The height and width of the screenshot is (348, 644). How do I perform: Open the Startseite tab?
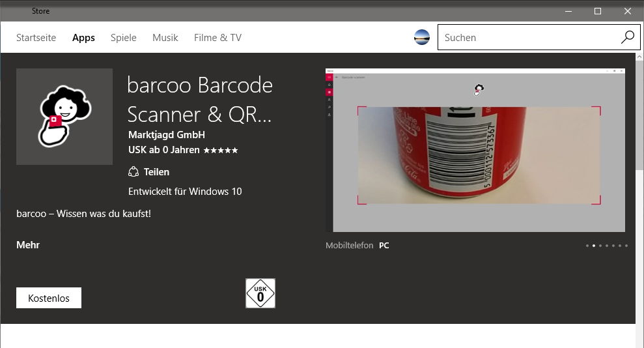point(36,37)
